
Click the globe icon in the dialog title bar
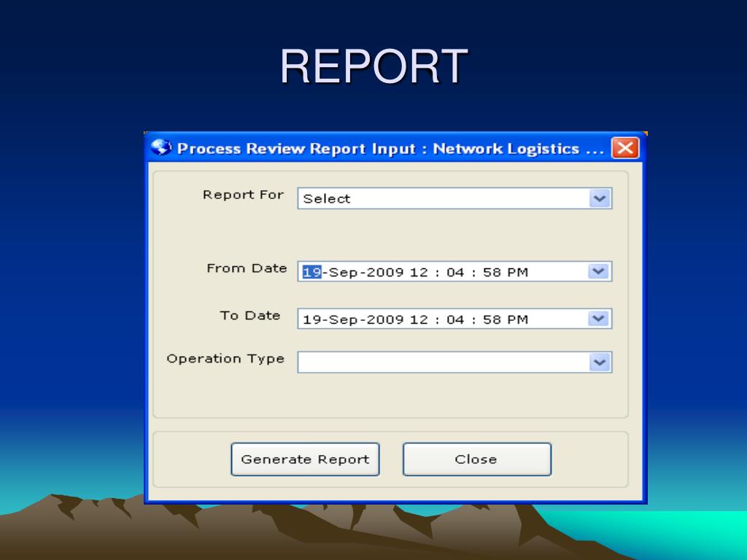161,147
